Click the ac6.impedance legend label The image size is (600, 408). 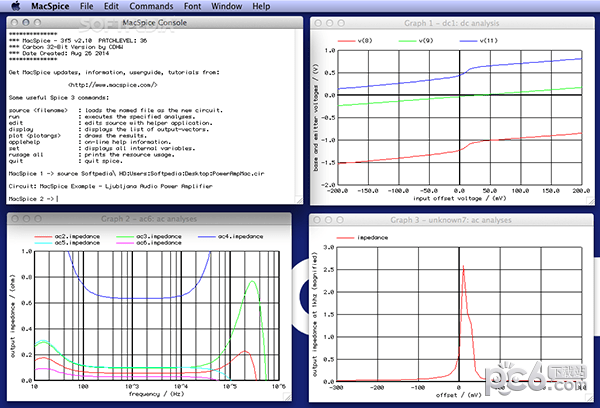[159, 243]
